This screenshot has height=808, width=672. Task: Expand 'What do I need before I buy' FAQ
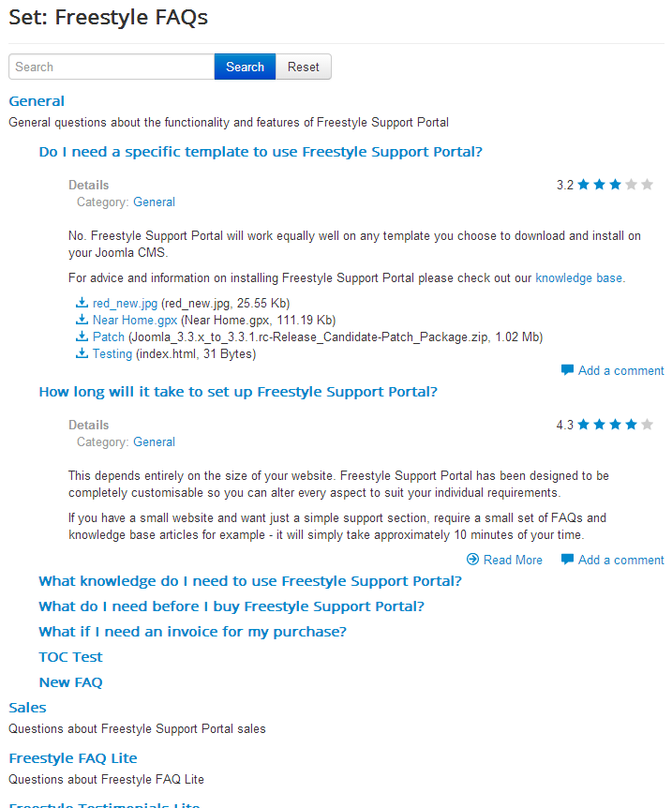click(231, 606)
